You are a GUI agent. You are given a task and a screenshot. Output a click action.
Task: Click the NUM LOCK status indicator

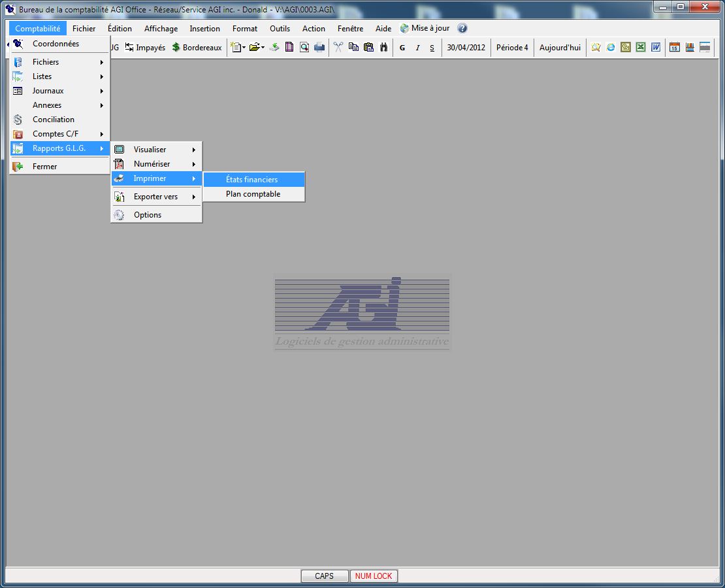click(374, 576)
